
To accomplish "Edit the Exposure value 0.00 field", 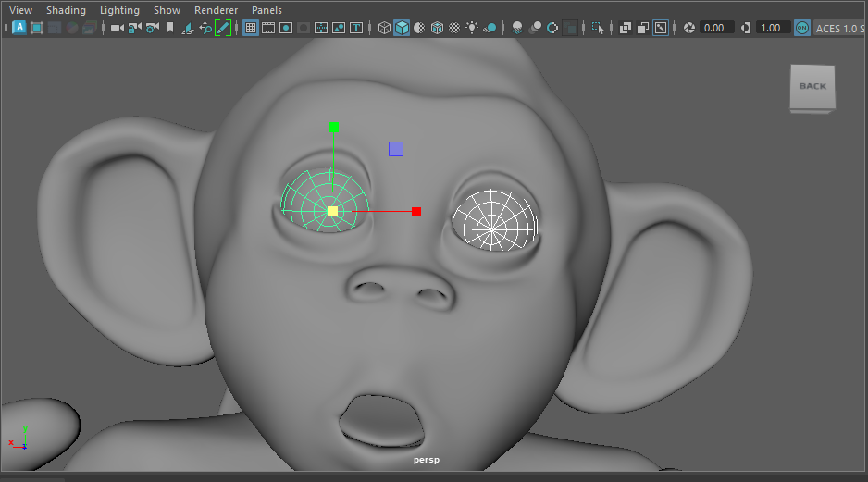I will point(716,28).
